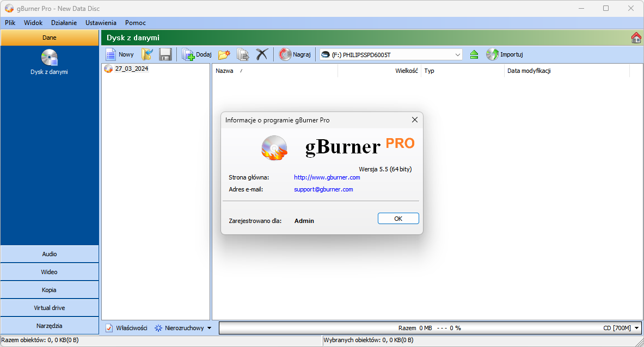The image size is (644, 347).
Task: Click Wybranych obiektów status bar text
Action: [369, 340]
